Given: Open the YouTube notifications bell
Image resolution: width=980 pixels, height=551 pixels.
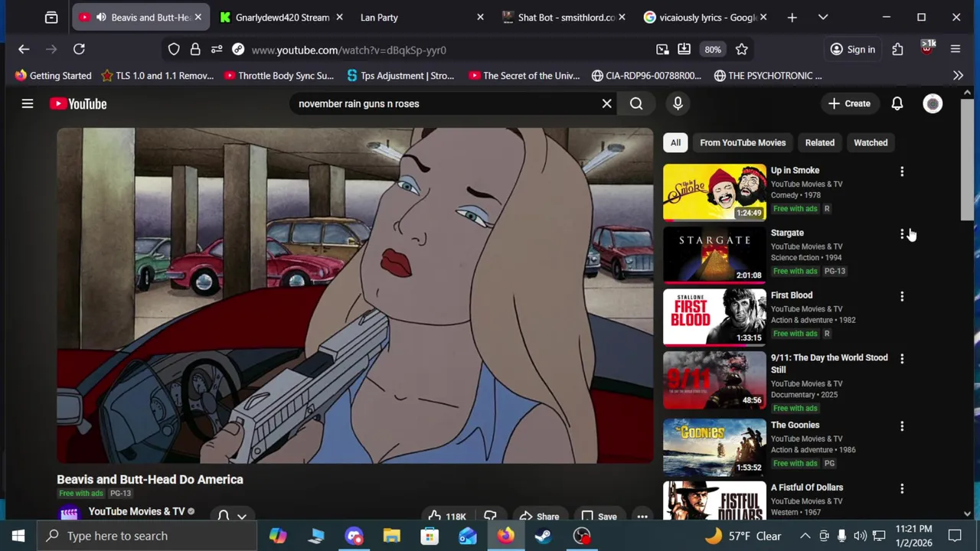Looking at the screenshot, I should click(x=897, y=103).
